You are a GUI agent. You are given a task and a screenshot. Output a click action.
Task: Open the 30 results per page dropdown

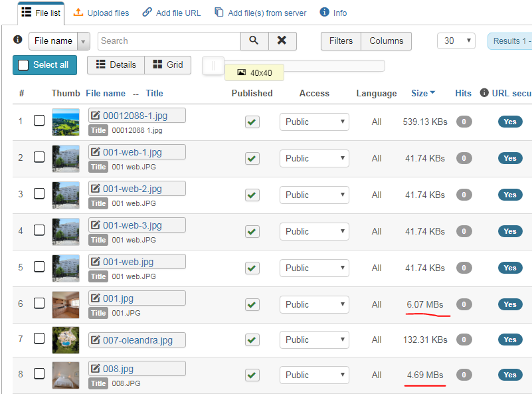[x=456, y=41]
